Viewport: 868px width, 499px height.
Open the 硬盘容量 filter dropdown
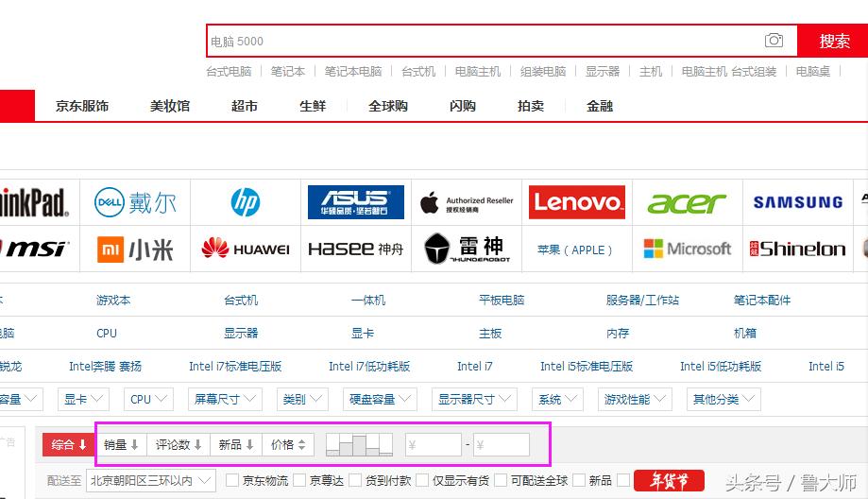point(380,400)
